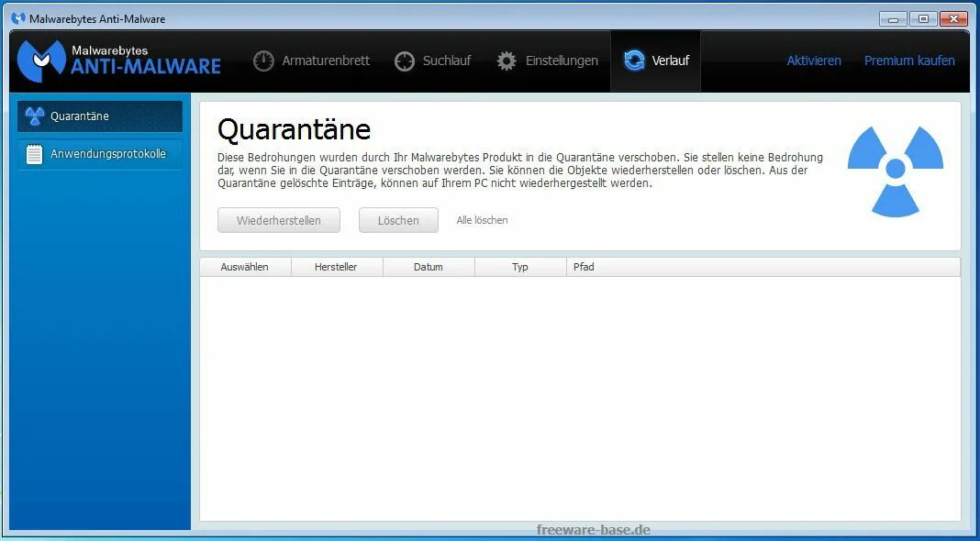Click the Quarantäne radiation sidebar icon
Image resolution: width=980 pixels, height=541 pixels.
[35, 116]
